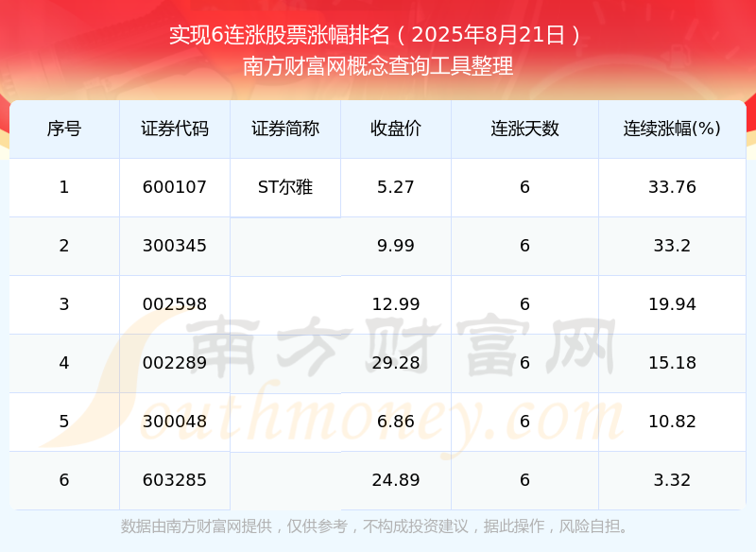Image resolution: width=756 pixels, height=552 pixels.
Task: Click closing price 12.99
Action: click(x=396, y=304)
